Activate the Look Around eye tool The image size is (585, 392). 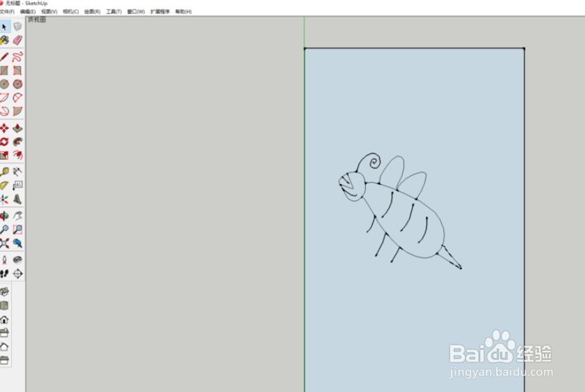(17, 260)
